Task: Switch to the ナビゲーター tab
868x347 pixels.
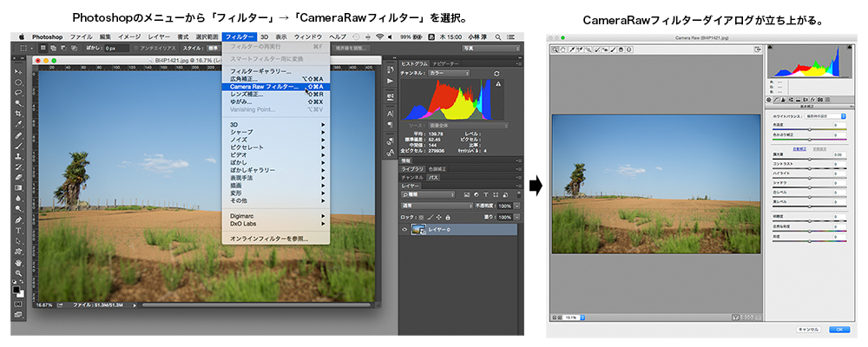Action: [x=445, y=63]
